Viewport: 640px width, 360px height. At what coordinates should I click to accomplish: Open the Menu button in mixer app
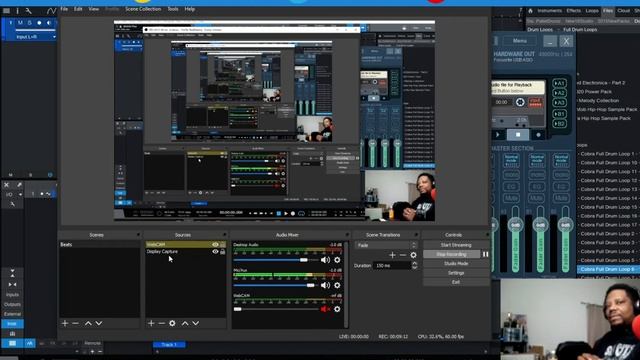(x=520, y=41)
